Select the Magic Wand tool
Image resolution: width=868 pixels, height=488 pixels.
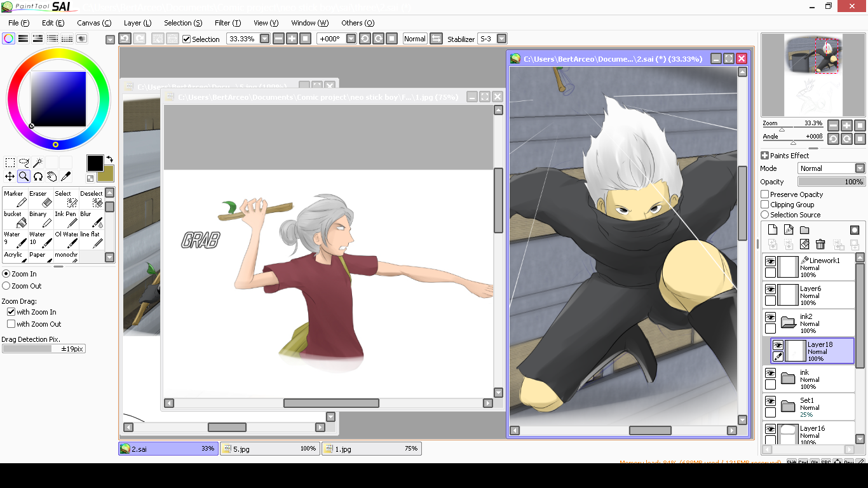tap(38, 163)
